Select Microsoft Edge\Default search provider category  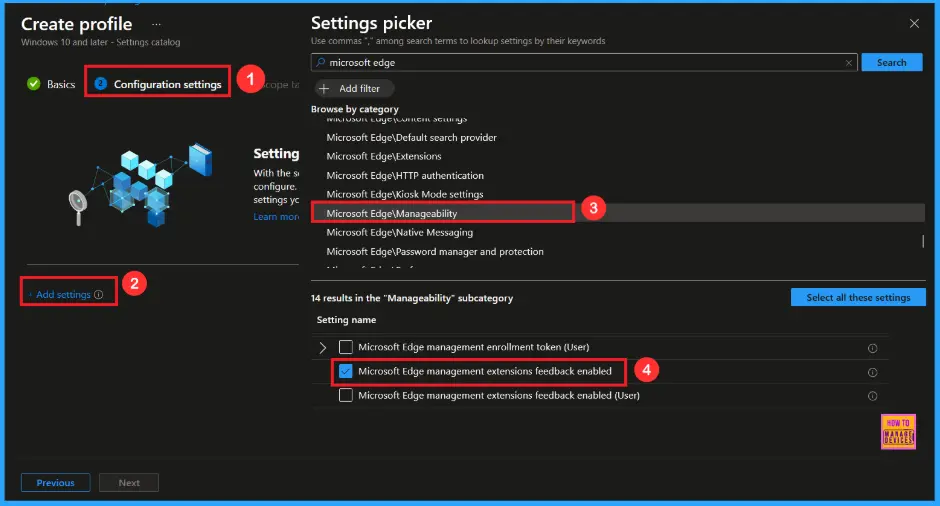[x=411, y=137]
